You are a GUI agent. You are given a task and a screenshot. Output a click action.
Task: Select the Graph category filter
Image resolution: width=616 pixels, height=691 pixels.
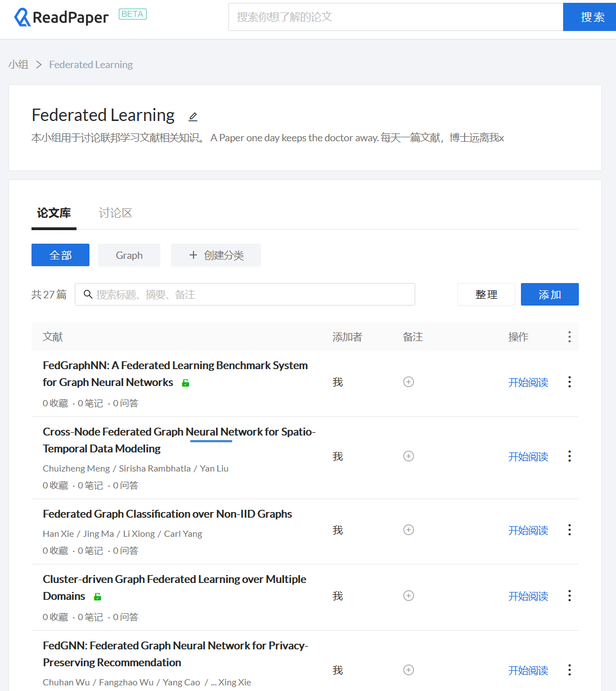pos(129,255)
